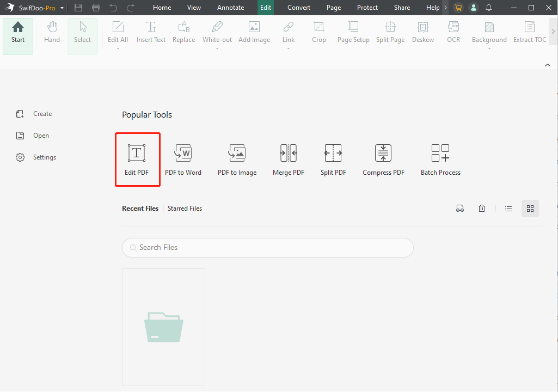Screen dimensions: 558x392
Task: Switch to the Convert tab
Action: pos(299,8)
